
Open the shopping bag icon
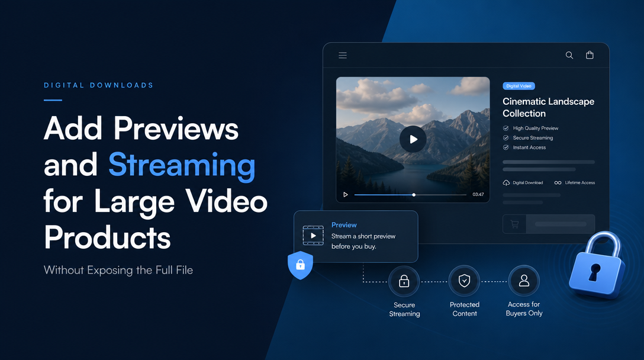click(590, 55)
